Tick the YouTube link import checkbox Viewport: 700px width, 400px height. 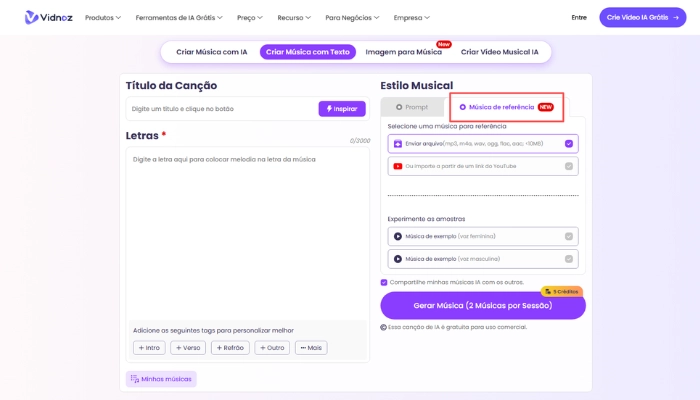point(569,166)
